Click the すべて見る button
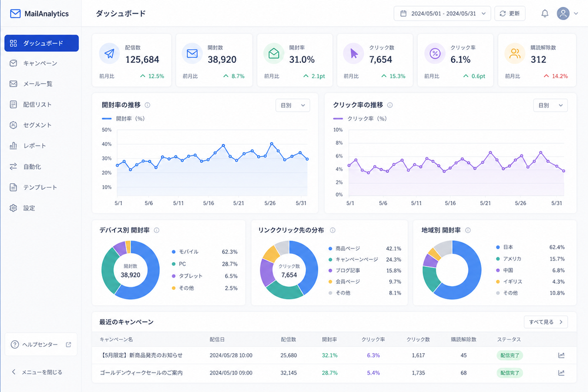This screenshot has height=392, width=588. 546,322
